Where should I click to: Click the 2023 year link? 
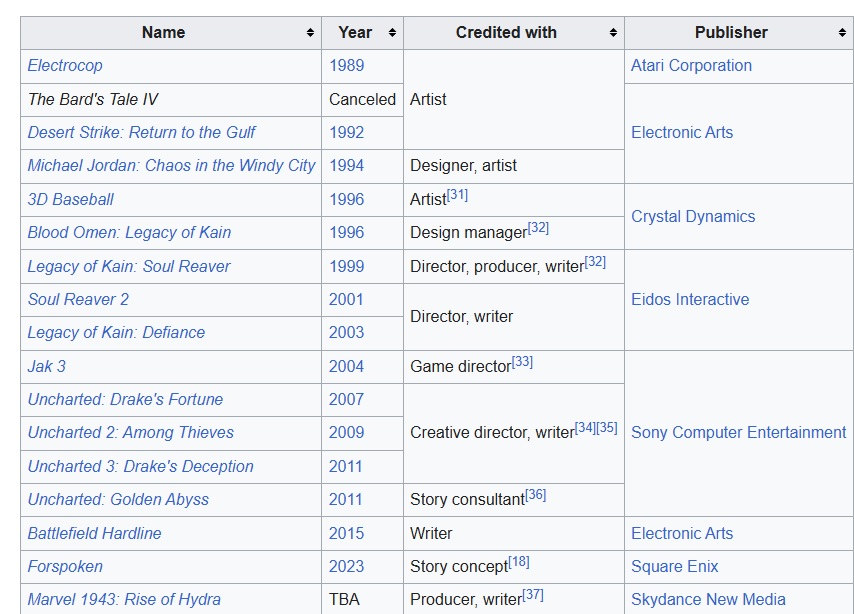point(346,567)
